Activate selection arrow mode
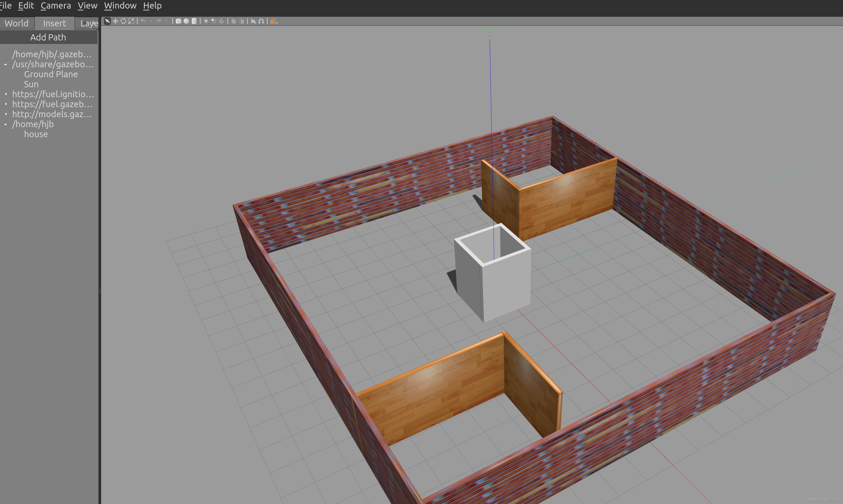 (107, 21)
